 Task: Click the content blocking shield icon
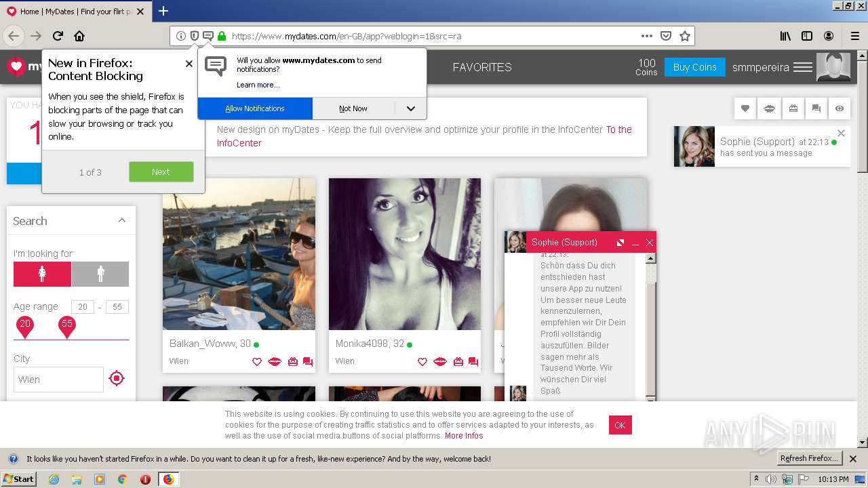click(x=195, y=36)
